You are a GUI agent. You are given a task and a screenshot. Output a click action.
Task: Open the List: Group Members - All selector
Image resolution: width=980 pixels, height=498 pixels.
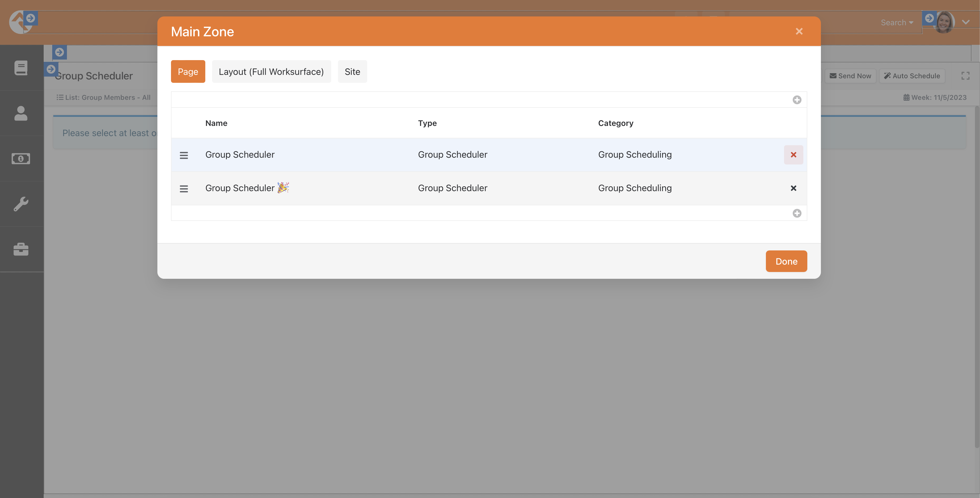(104, 97)
